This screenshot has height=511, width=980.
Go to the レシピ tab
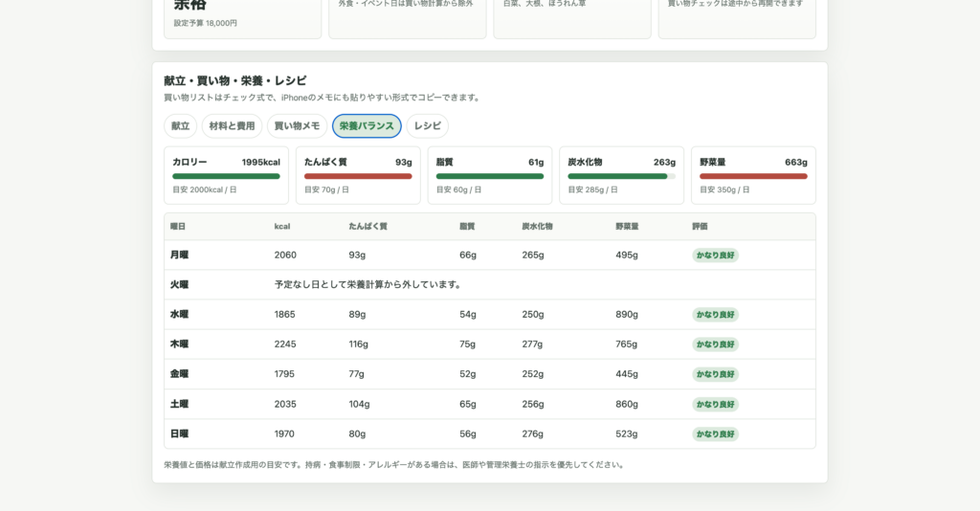click(x=428, y=126)
